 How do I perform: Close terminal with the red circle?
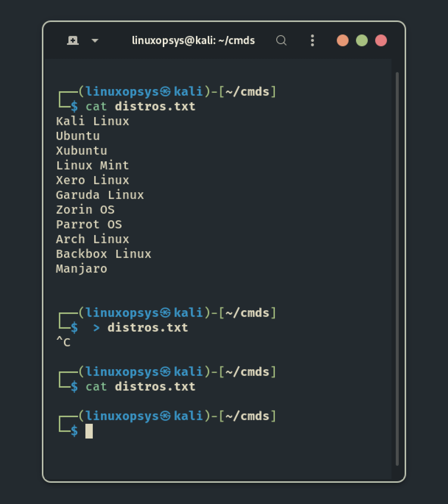pos(381,40)
